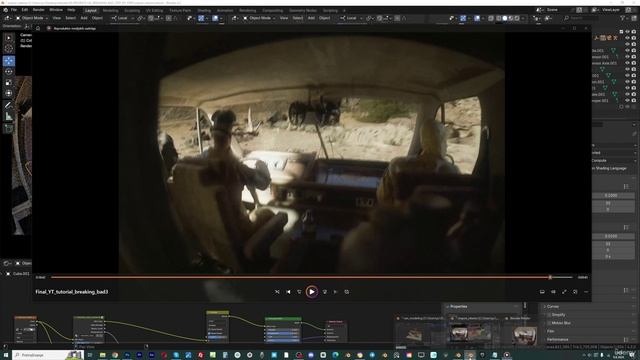Click the Final_YT_tutorial_breaking_bad3 video title
The width and height of the screenshot is (640, 360).
pos(72,292)
